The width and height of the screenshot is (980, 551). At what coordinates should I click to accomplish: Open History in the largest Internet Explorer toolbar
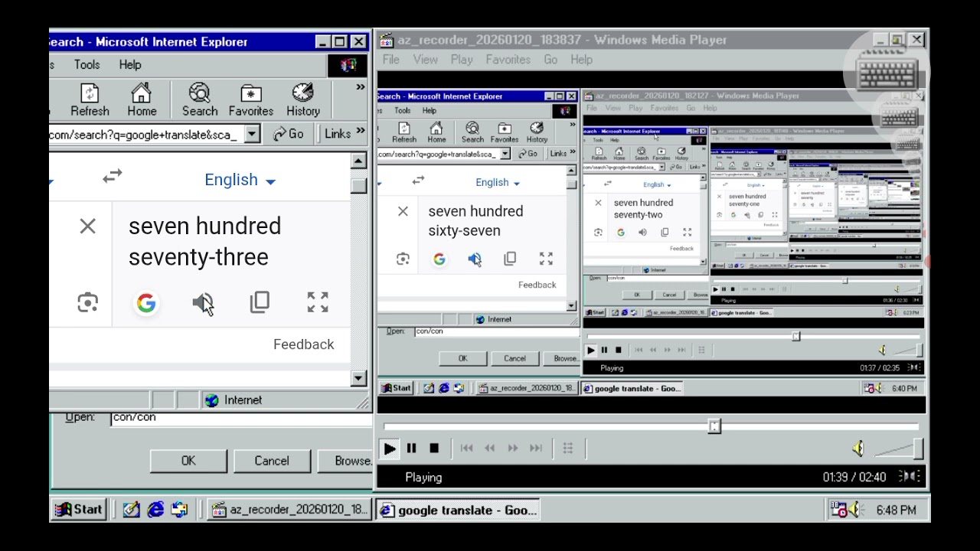[303, 100]
